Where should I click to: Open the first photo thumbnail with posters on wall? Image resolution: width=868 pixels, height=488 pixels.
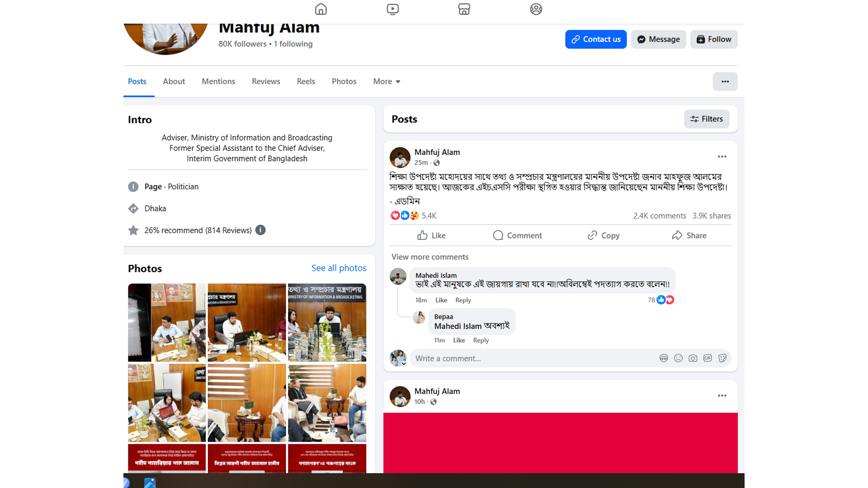[x=167, y=323]
